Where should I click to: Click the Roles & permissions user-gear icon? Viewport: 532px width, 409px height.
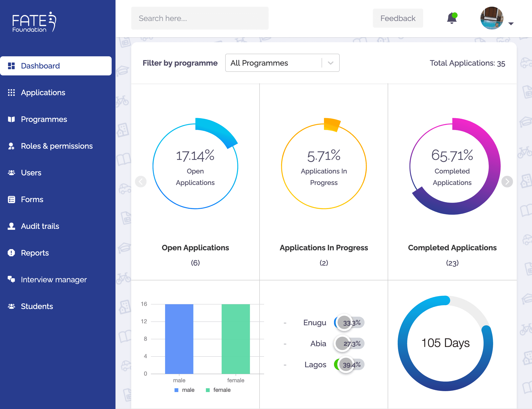pyautogui.click(x=11, y=146)
